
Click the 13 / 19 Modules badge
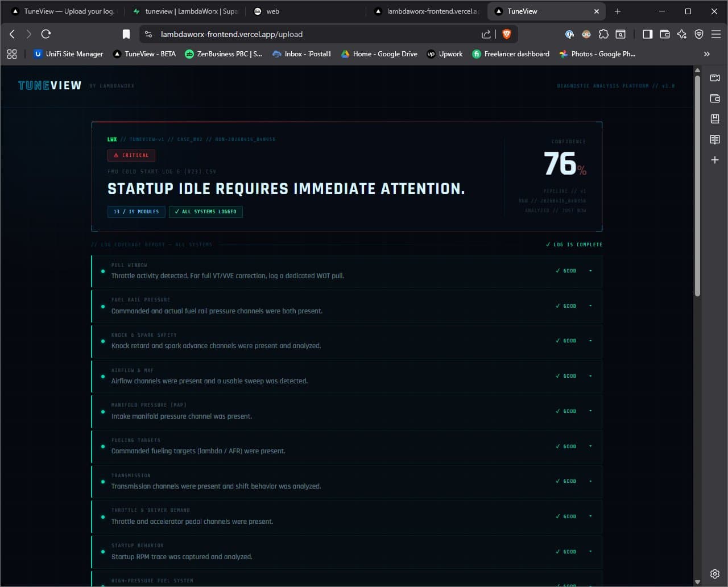click(136, 212)
